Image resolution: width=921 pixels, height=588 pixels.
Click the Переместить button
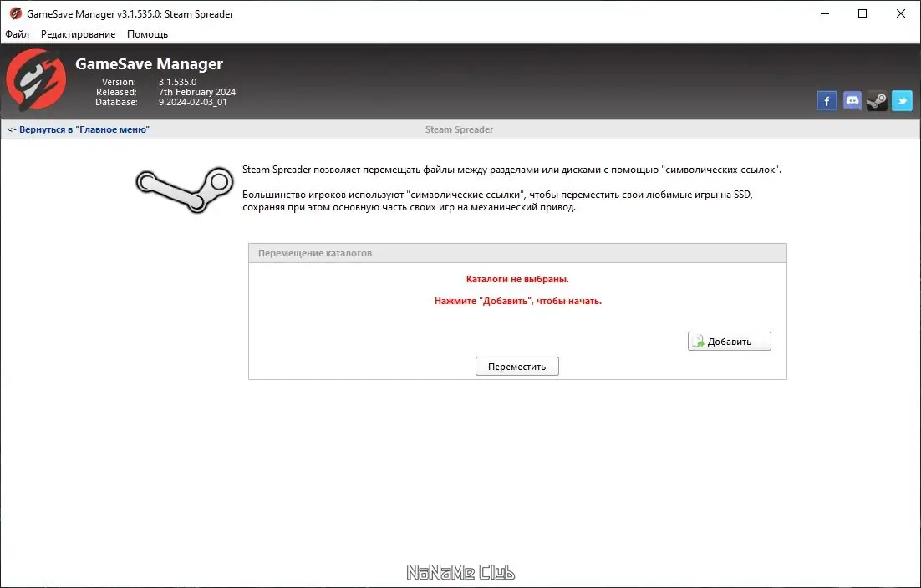coord(516,366)
